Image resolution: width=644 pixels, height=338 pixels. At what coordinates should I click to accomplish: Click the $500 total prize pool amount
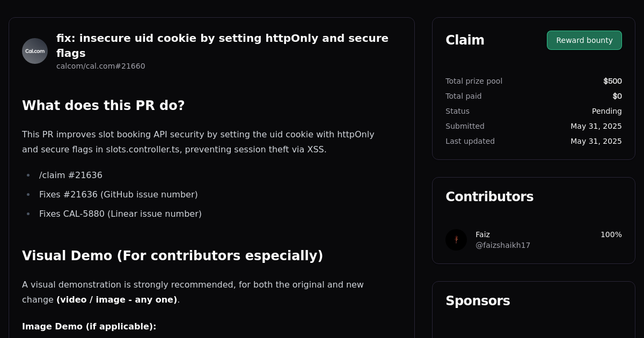tap(612, 81)
